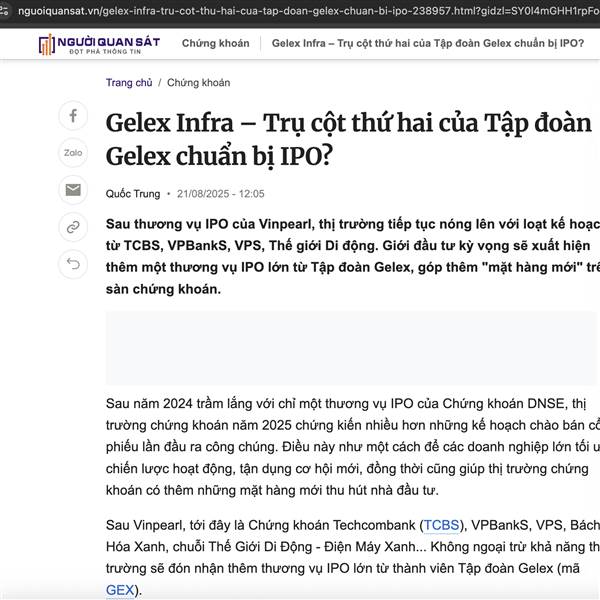
Task: Click the browser URL address field
Action: pos(308,11)
